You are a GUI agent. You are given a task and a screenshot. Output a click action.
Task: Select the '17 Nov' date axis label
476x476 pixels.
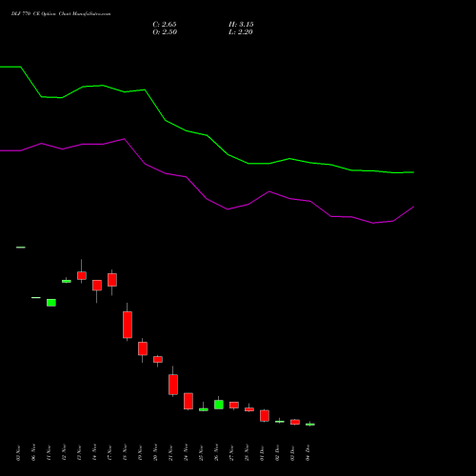(x=109, y=452)
